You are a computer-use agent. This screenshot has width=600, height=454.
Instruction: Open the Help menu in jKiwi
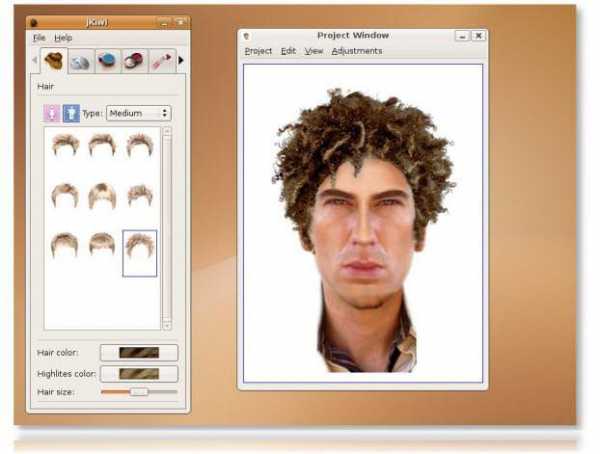(63, 37)
